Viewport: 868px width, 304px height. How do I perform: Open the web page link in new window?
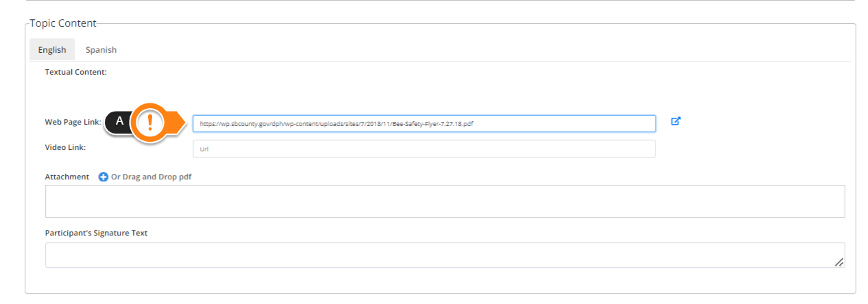click(x=675, y=121)
